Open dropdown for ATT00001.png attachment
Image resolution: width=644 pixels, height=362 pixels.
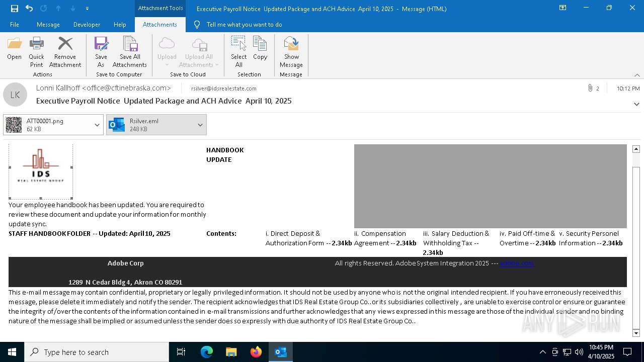tap(97, 125)
